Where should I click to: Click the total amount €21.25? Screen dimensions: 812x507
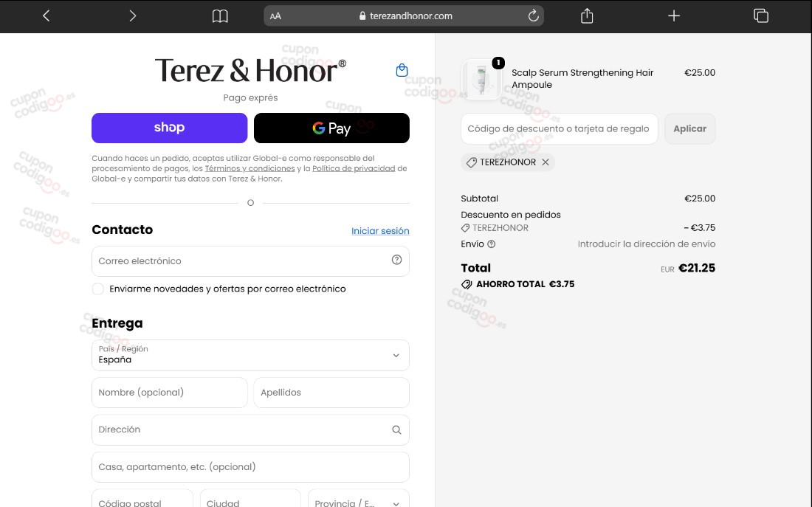point(697,268)
